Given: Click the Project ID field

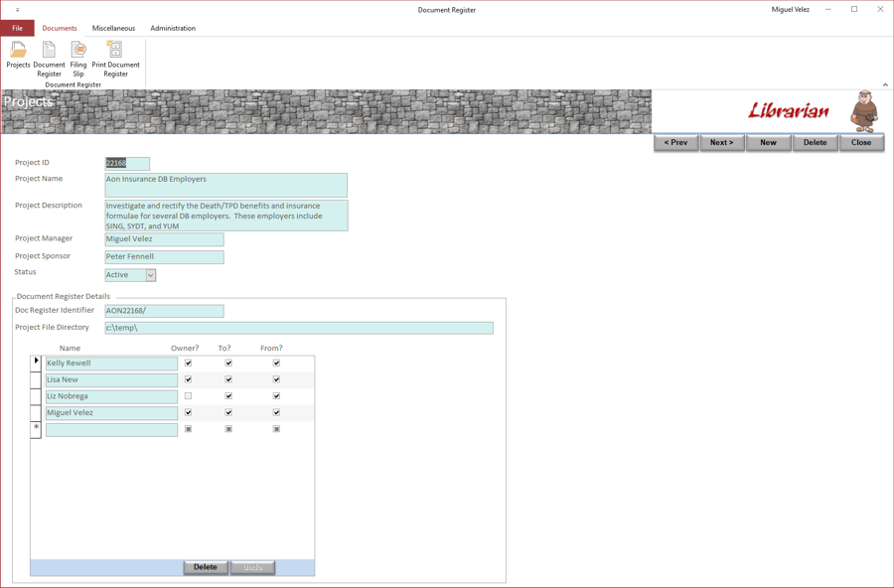Looking at the screenshot, I should (127, 163).
